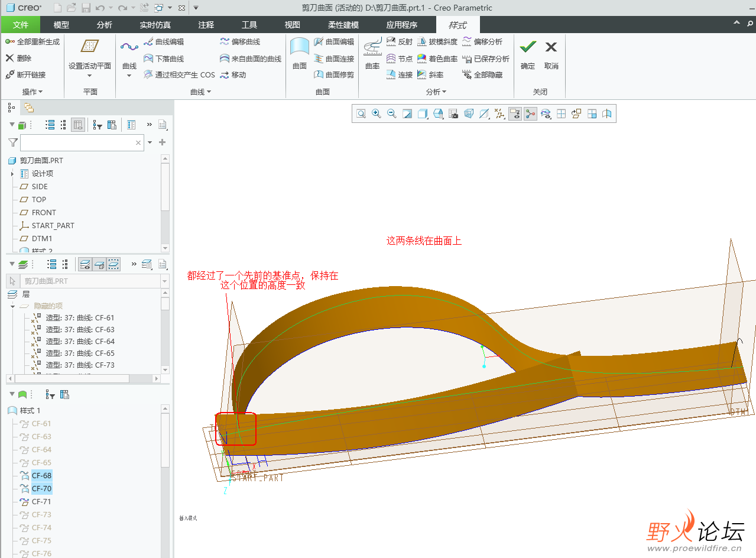The width and height of the screenshot is (756, 558).
Task: Open Quick Access Toolbar customize dropdown
Action: point(196,8)
